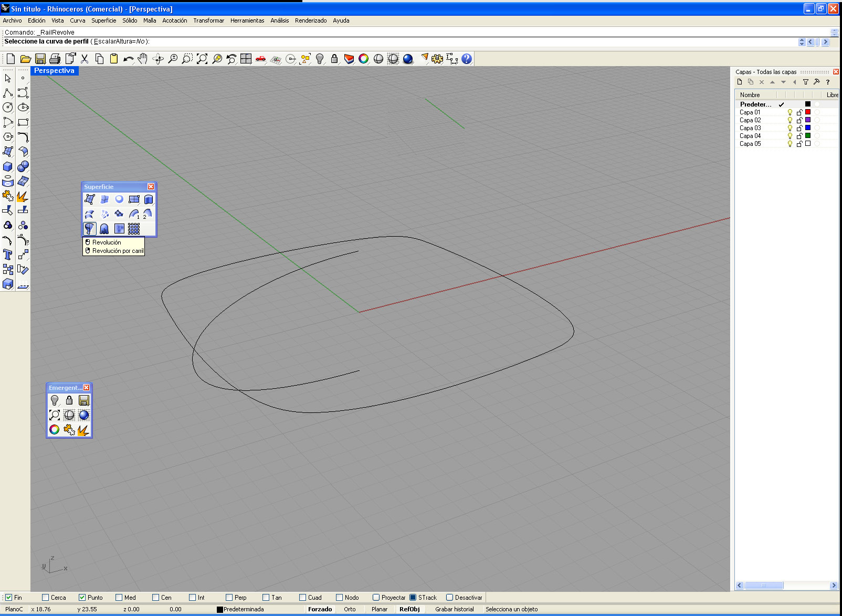842x616 pixels.
Task: Select the polyline tool in left sidebar
Action: click(x=8, y=93)
